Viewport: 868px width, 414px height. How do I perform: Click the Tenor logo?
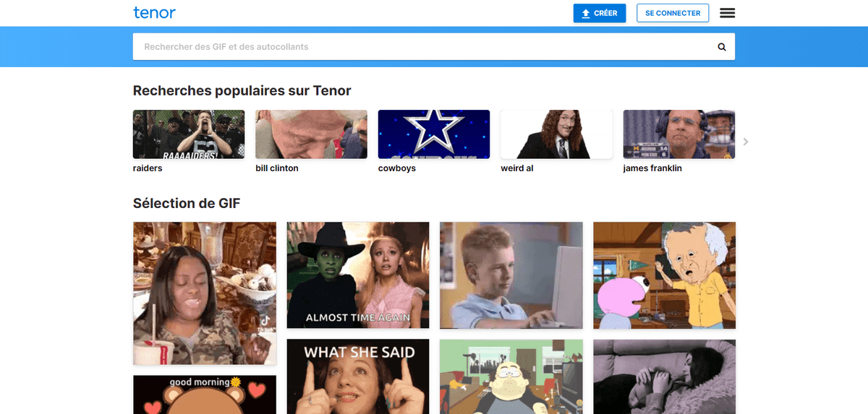(154, 12)
